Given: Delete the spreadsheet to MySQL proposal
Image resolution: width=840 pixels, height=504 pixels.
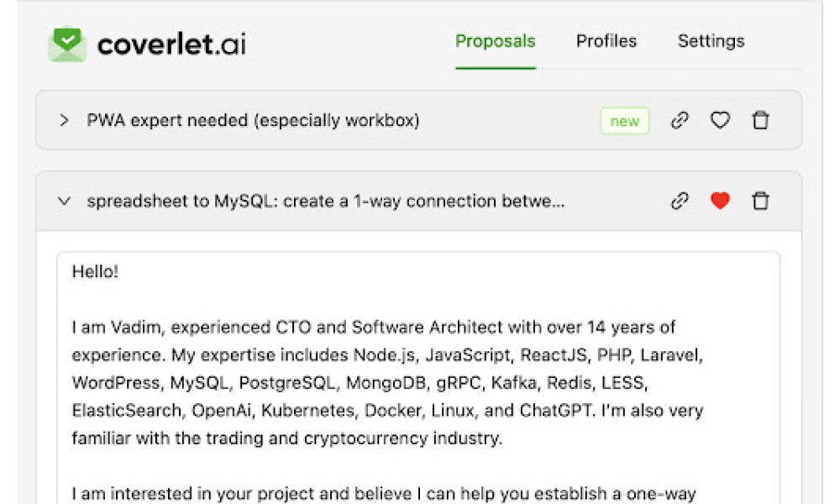Looking at the screenshot, I should tap(761, 201).
